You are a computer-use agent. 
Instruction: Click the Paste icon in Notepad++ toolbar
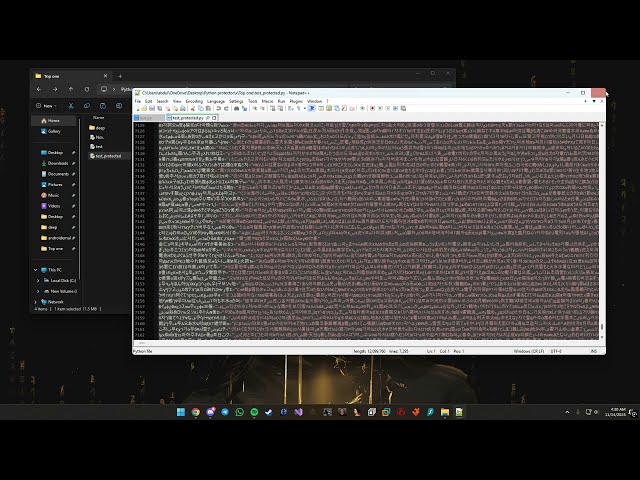tap(208, 109)
